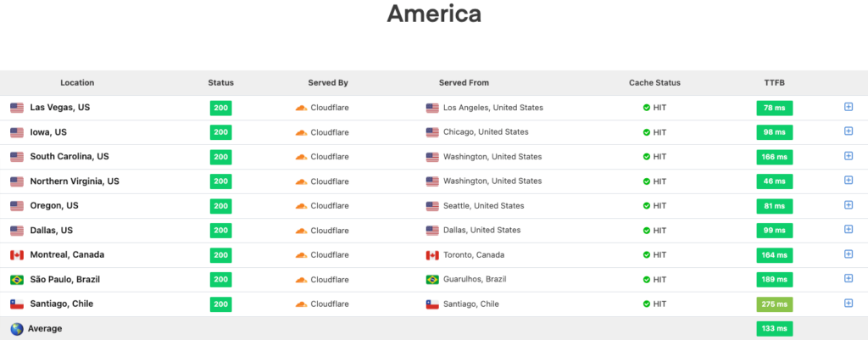Click the Cloudflare logo in Las Vegas row
The height and width of the screenshot is (340, 868).
click(x=301, y=108)
